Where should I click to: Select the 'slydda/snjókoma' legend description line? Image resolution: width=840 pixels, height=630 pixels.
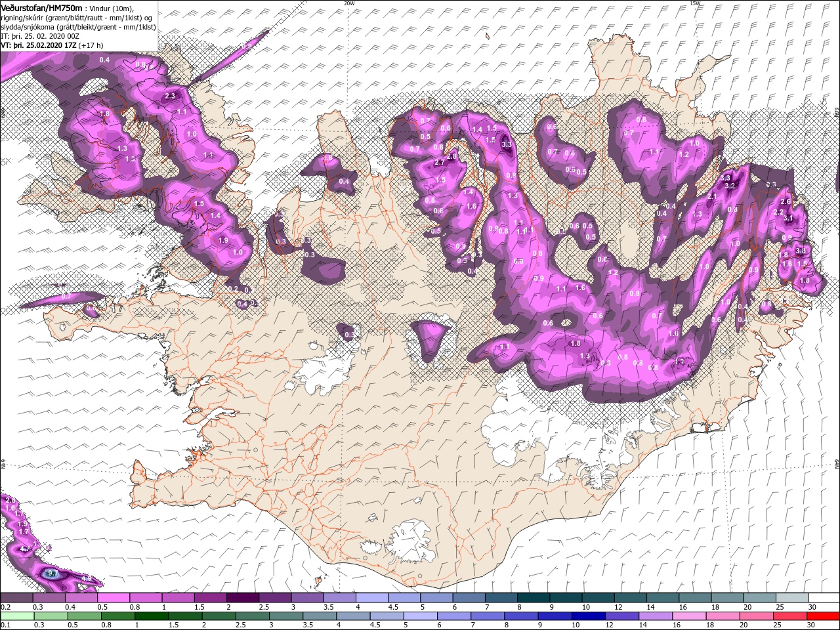[x=78, y=27]
